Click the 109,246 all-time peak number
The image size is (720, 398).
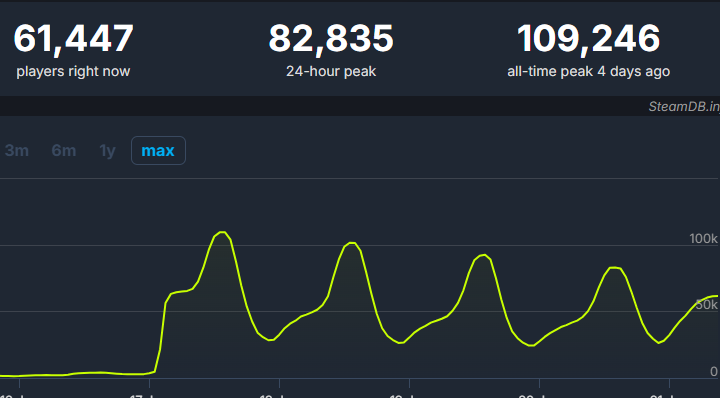click(589, 39)
